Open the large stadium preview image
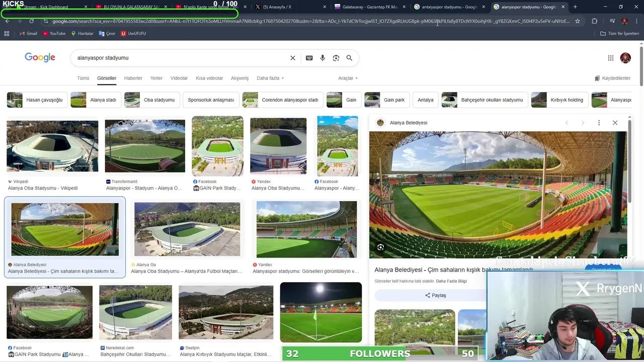Image resolution: width=644 pixels, height=362 pixels. pos(498,195)
